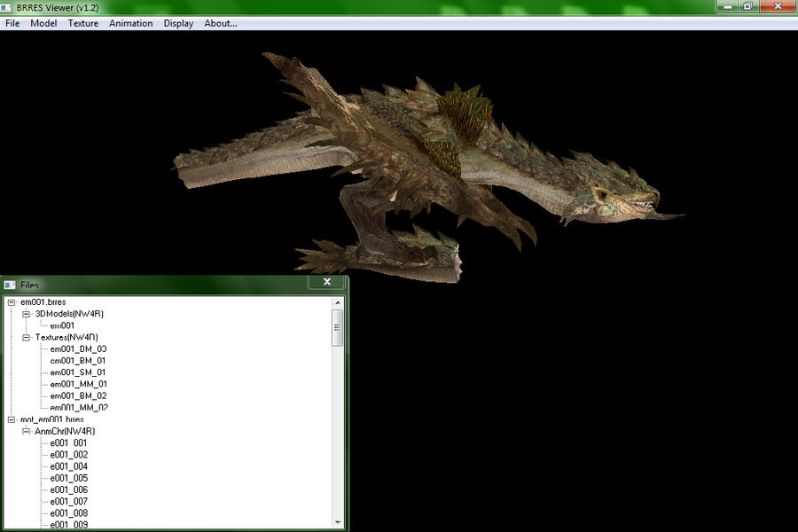Select texture em001_DM_03

click(x=78, y=349)
